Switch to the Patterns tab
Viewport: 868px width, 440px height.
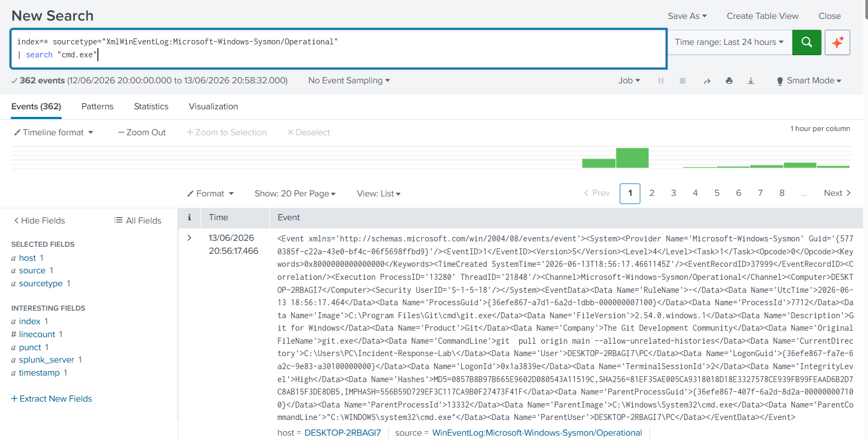pyautogui.click(x=97, y=107)
